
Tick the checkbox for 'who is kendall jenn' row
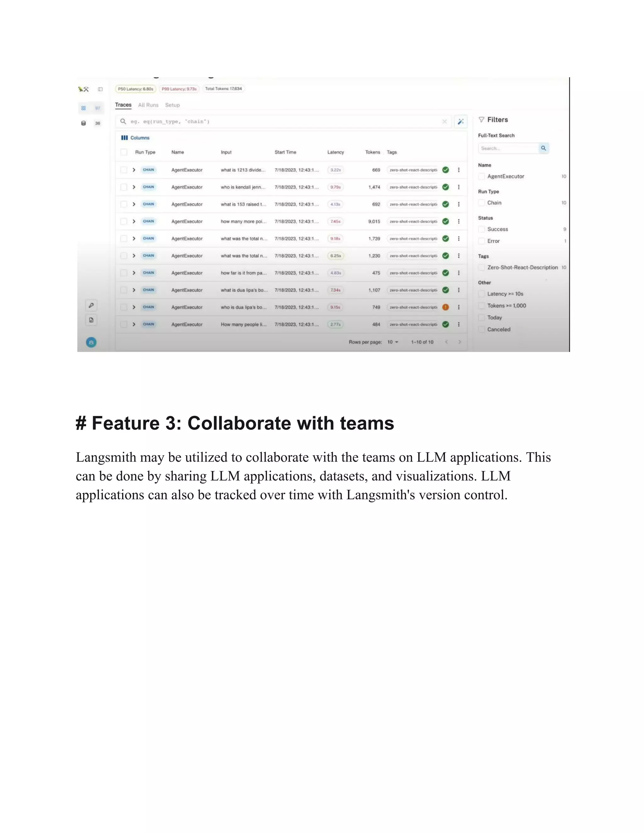[x=124, y=187]
